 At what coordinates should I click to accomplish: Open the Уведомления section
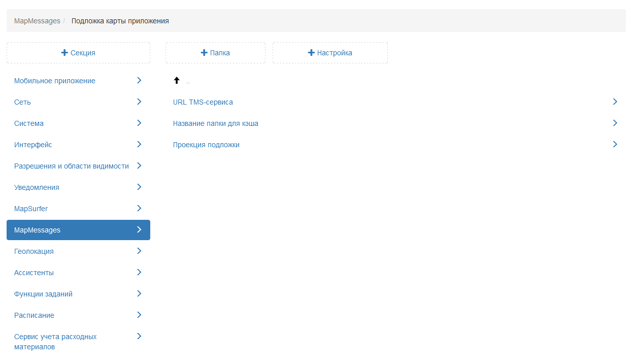(x=78, y=187)
